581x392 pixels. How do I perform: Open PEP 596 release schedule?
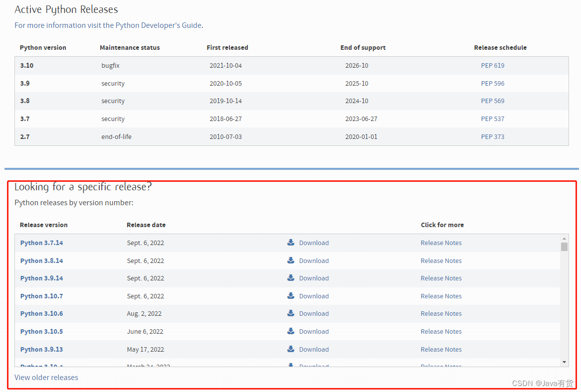[492, 83]
